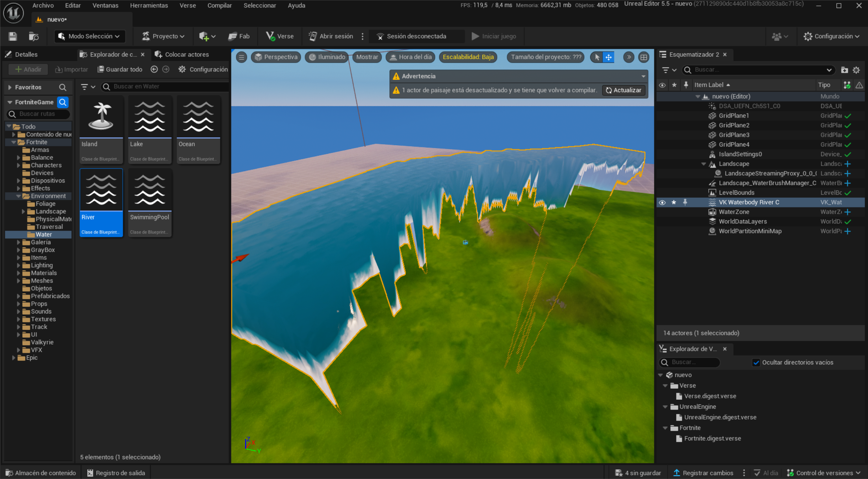Open the Modo Selección dropdown
Image resolution: width=868 pixels, height=479 pixels.
[x=89, y=36]
